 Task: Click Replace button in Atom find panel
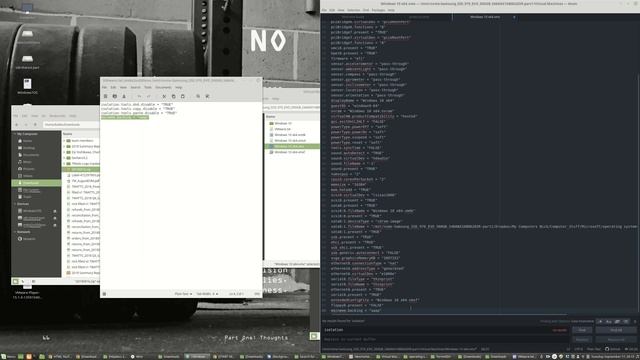582,339
